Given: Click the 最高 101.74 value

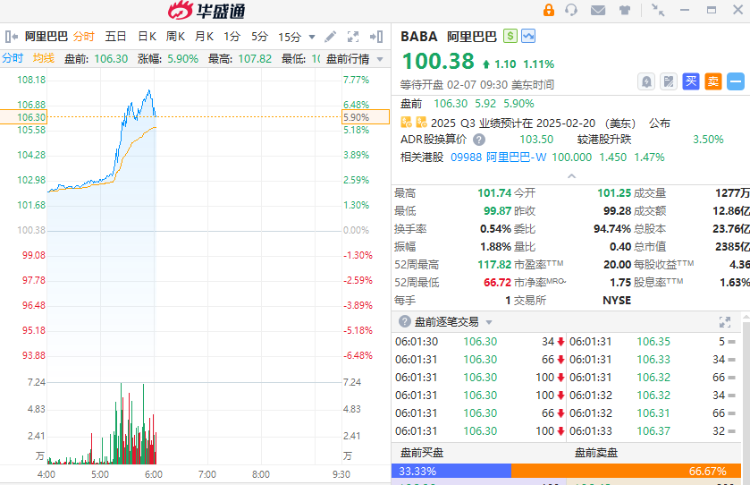Looking at the screenshot, I should [x=494, y=193].
